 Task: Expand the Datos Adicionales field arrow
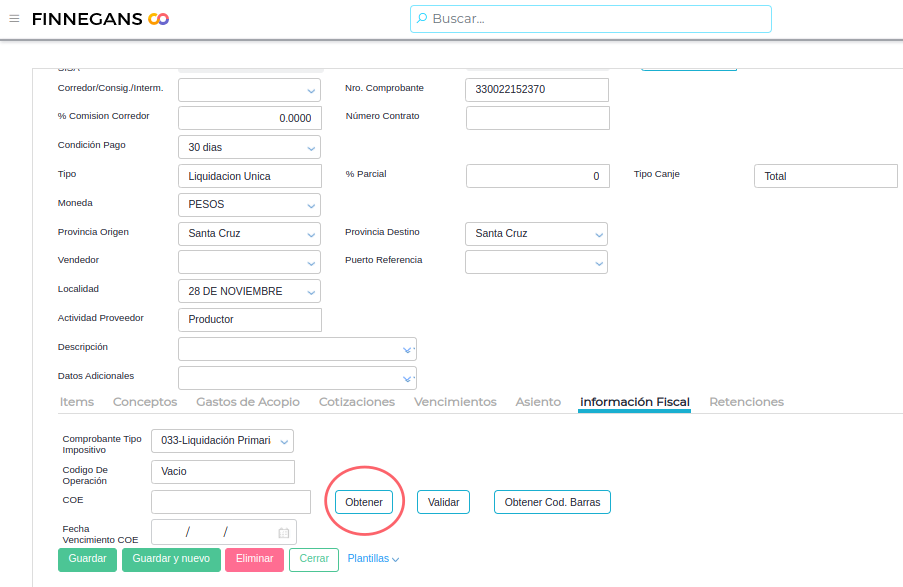408,378
